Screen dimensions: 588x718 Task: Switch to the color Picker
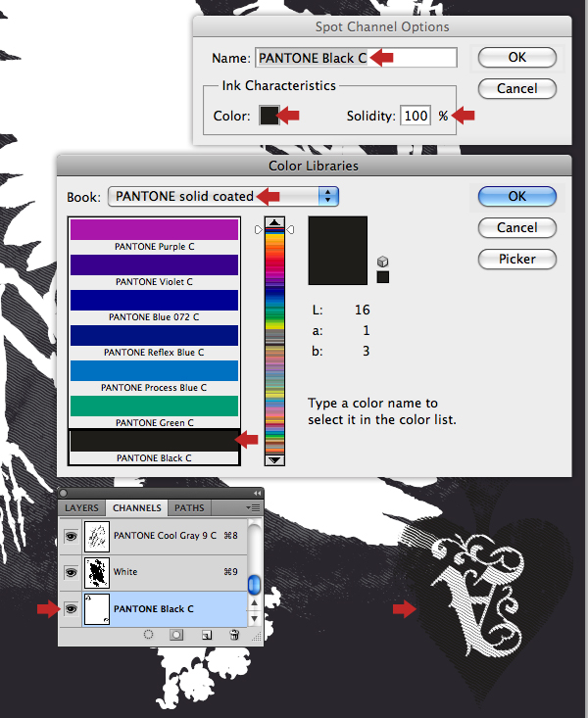pyautogui.click(x=517, y=259)
